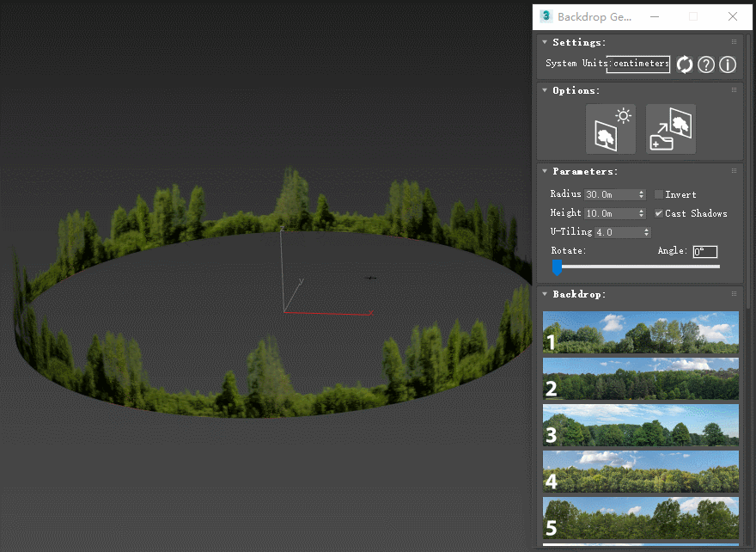Select backdrop thumbnail number 4
Image resolution: width=756 pixels, height=552 pixels.
click(640, 471)
